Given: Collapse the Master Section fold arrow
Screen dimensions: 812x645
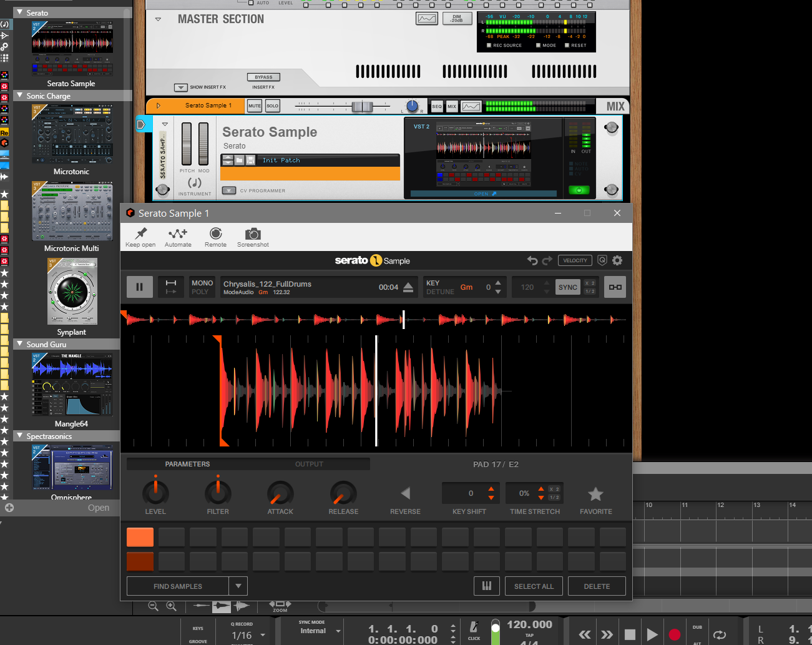Looking at the screenshot, I should coord(158,19).
